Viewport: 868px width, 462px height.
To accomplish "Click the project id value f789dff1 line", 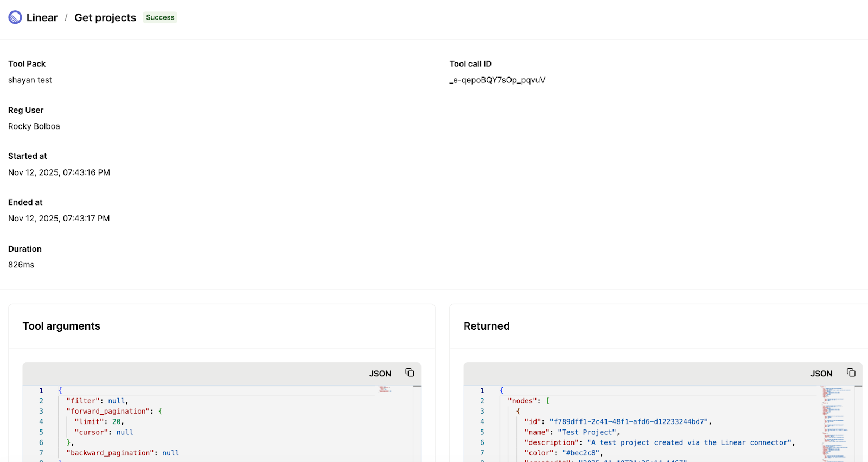I will pyautogui.click(x=618, y=421).
